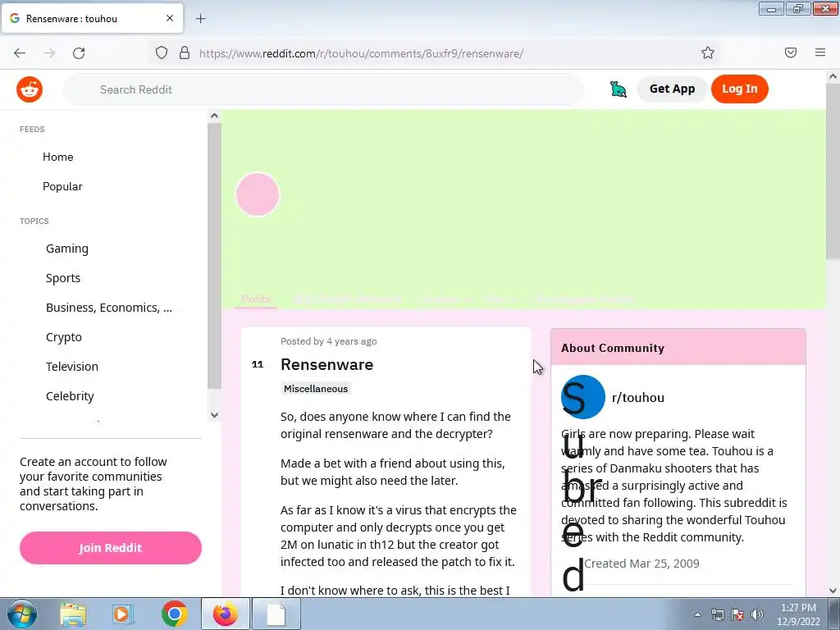
Task: Launch media player from the taskbar
Action: coord(123,614)
